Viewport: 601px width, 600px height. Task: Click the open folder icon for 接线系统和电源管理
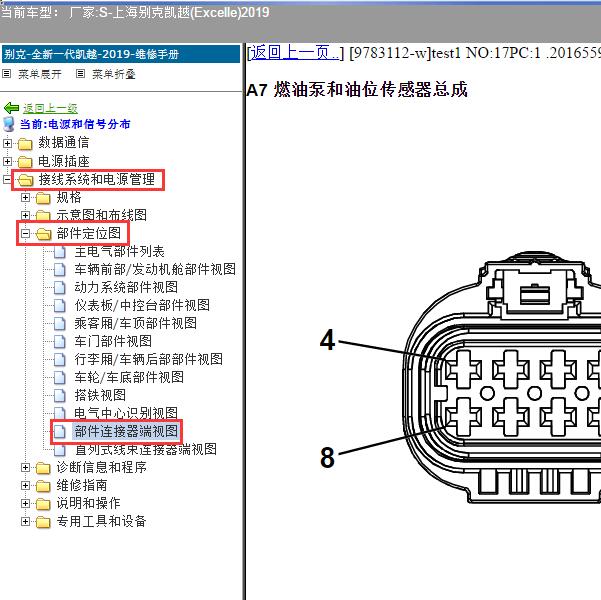(x=26, y=180)
